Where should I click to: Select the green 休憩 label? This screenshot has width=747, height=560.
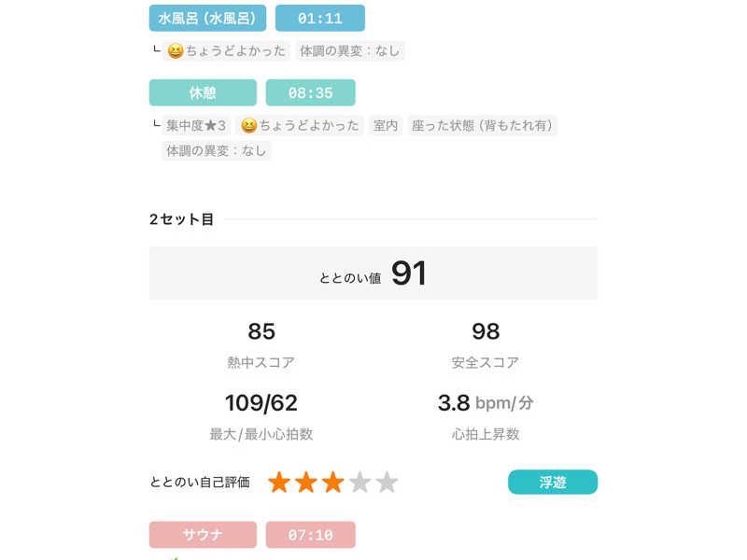(x=203, y=92)
